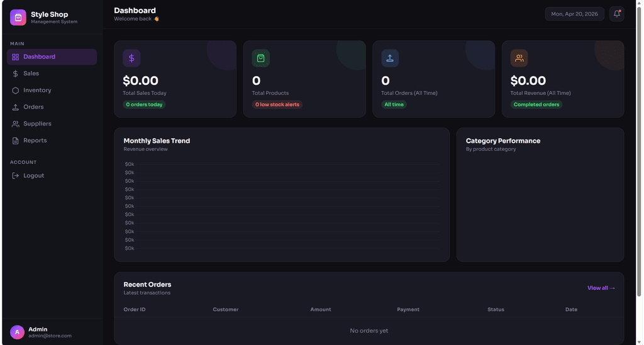
Task: Click the Logout arrow icon
Action: (x=15, y=175)
